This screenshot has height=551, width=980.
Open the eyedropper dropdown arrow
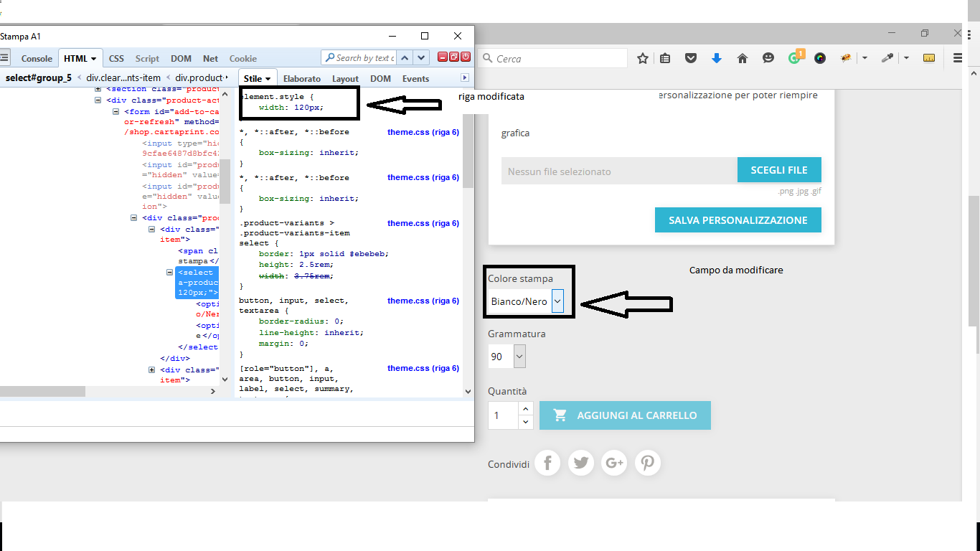[x=906, y=58]
